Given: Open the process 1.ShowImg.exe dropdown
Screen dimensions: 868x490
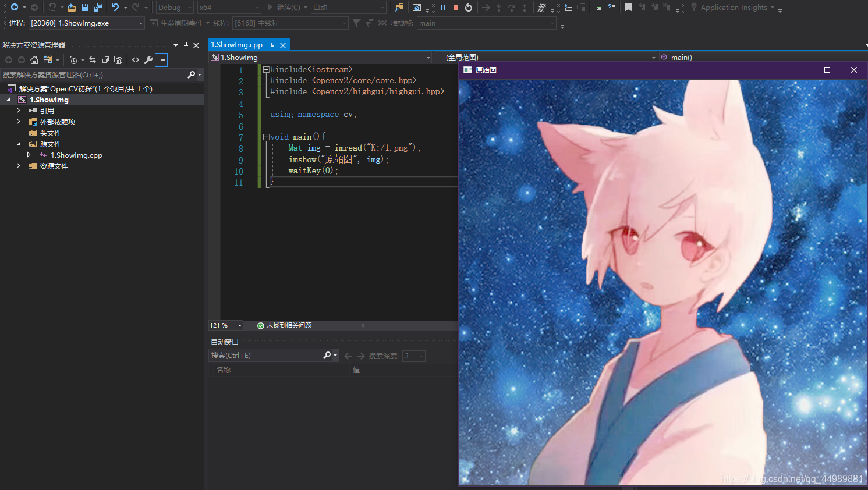Looking at the screenshot, I should coord(86,23).
